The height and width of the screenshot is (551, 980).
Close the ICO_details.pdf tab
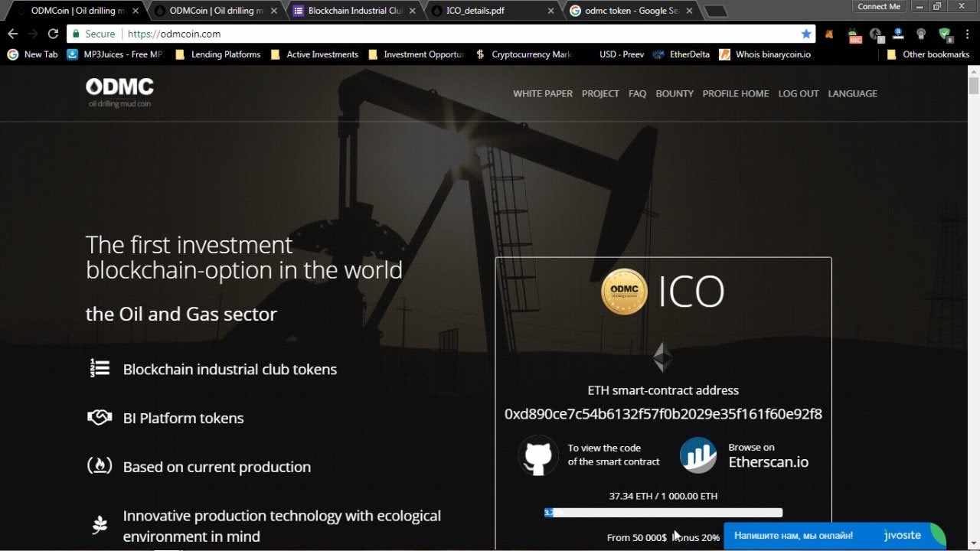point(551,11)
